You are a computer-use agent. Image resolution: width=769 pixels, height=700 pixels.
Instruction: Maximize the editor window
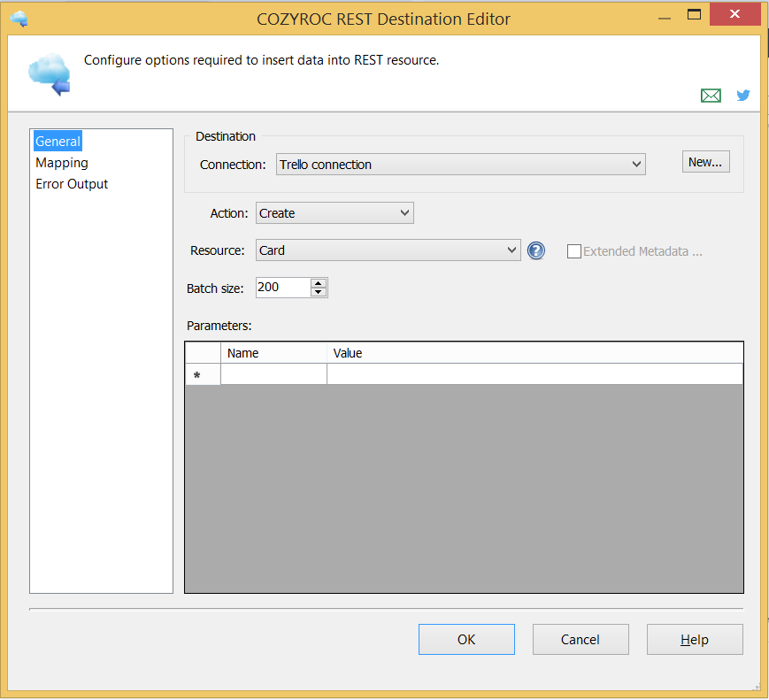694,14
